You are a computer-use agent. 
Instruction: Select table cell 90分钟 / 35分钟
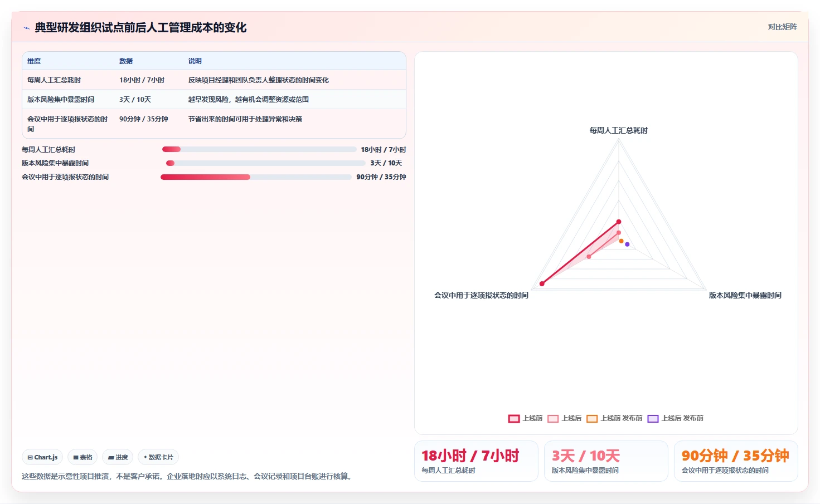[x=144, y=119]
